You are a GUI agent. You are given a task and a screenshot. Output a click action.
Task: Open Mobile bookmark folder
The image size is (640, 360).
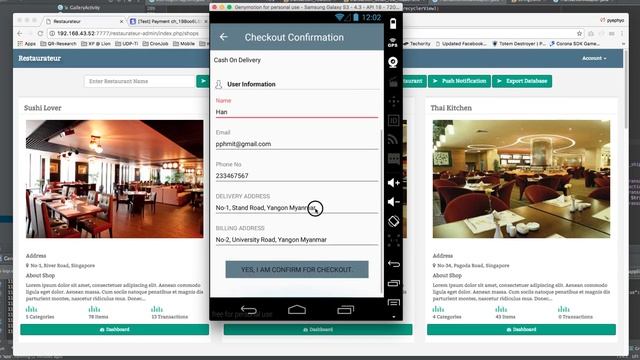(184, 44)
